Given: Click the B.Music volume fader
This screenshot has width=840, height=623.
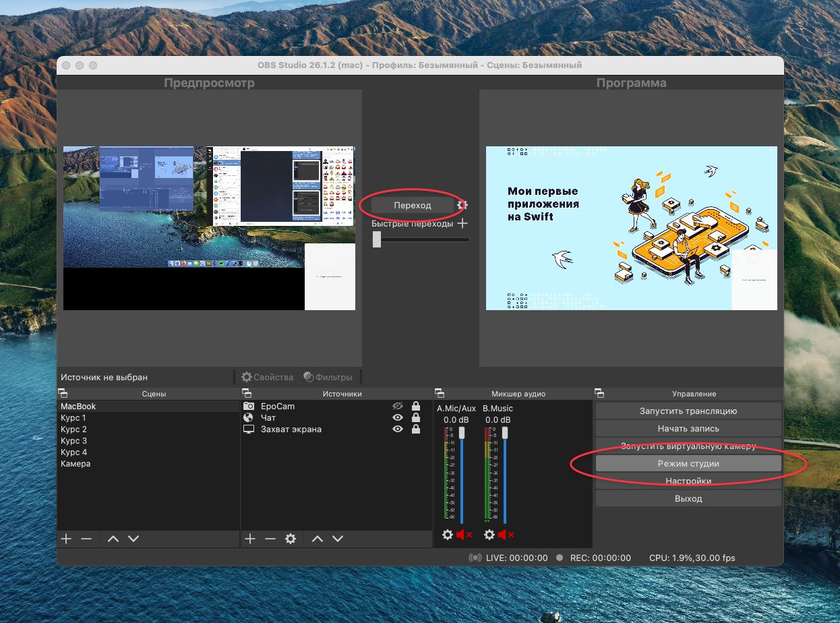Looking at the screenshot, I should click(x=505, y=433).
